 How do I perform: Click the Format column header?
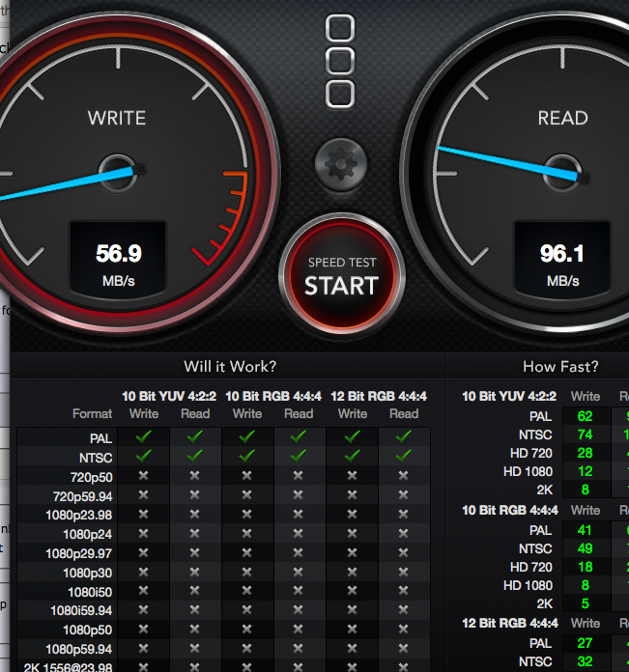92,413
